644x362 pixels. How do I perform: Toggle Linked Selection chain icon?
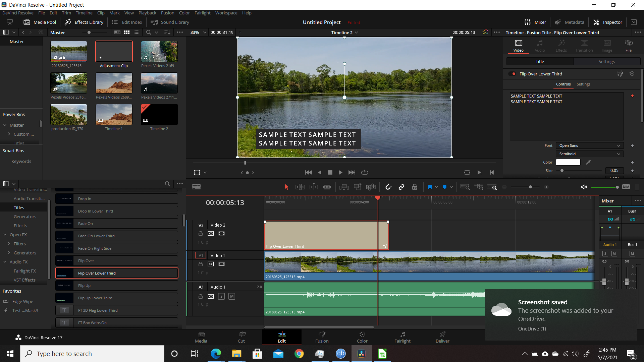click(401, 187)
